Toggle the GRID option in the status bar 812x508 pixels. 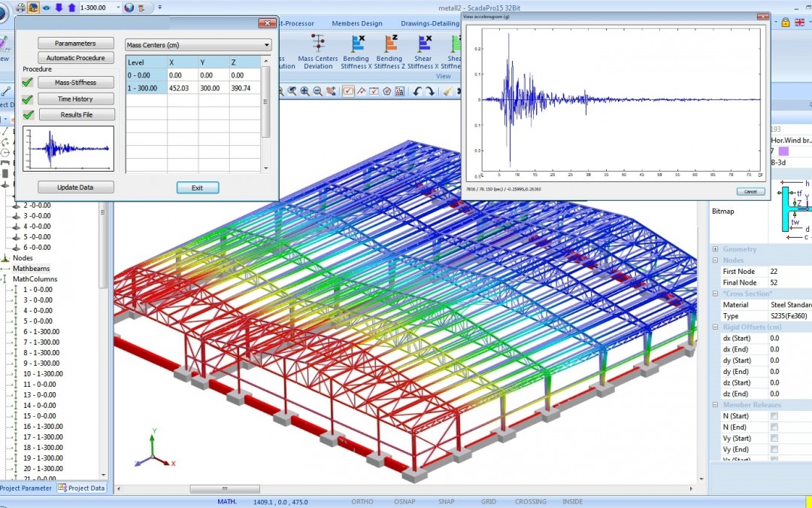(x=488, y=501)
